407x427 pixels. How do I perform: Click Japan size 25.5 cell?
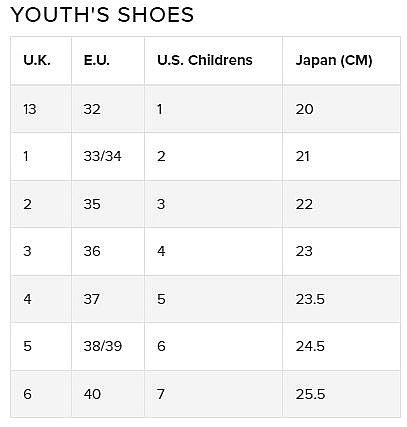342,394
